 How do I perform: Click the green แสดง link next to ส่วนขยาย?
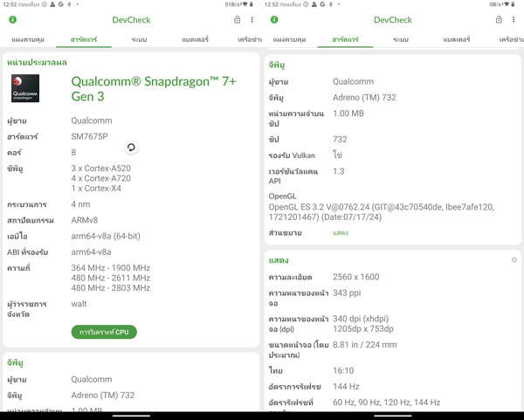[x=341, y=233]
